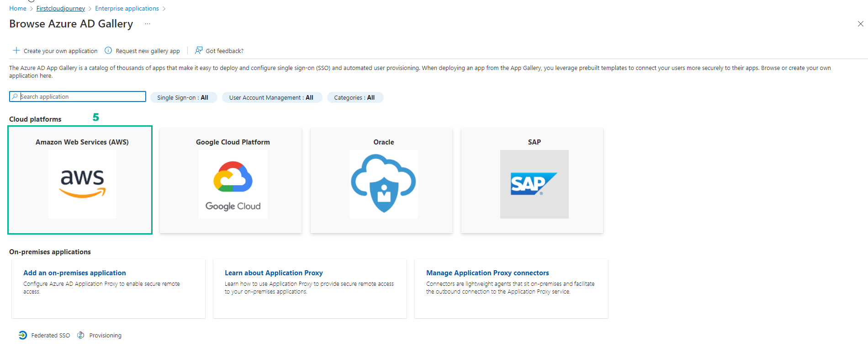This screenshot has height=353, width=868.
Task: Select the Google Cloud logo thumbnail
Action: click(233, 184)
